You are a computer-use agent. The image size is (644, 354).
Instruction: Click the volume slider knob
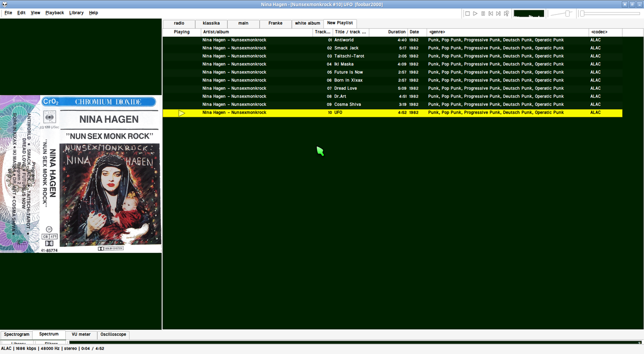click(568, 14)
